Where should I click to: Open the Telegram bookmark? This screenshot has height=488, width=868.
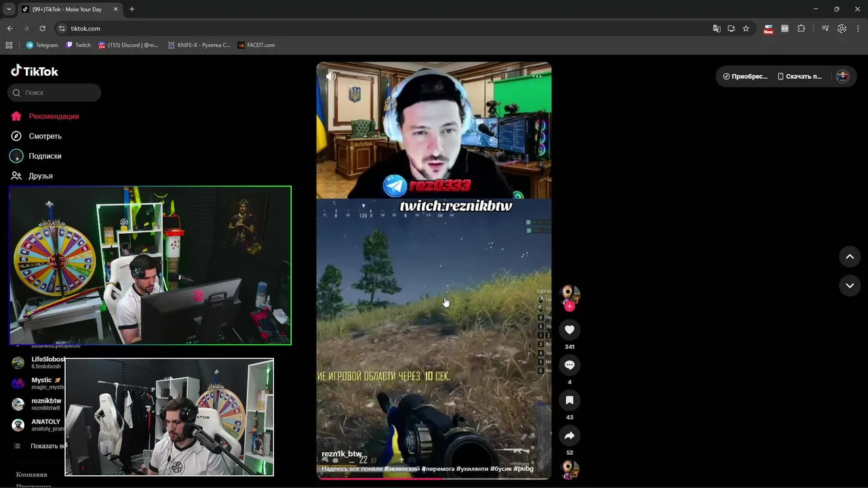pos(42,45)
